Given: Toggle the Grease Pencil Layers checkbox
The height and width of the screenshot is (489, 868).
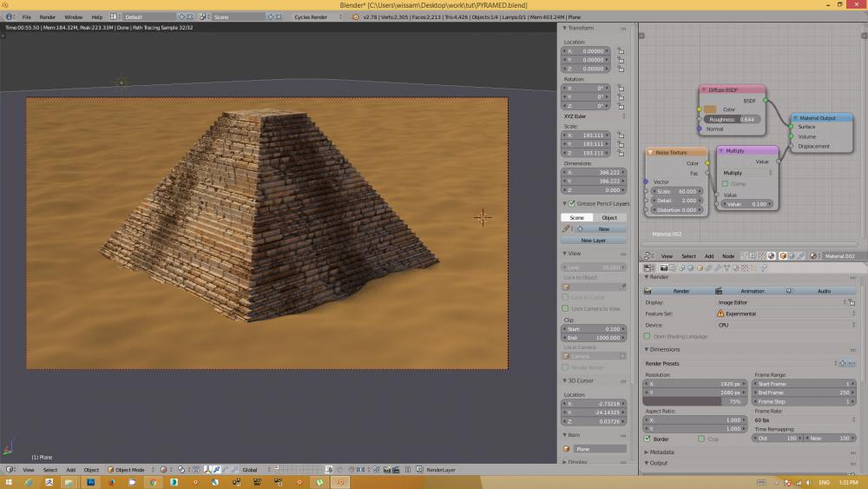Looking at the screenshot, I should point(570,203).
